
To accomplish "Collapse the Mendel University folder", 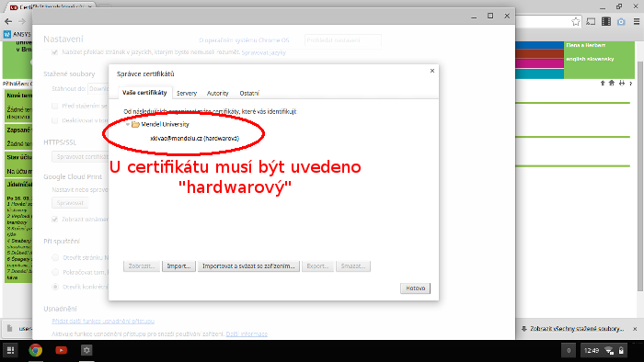I will click(x=128, y=124).
